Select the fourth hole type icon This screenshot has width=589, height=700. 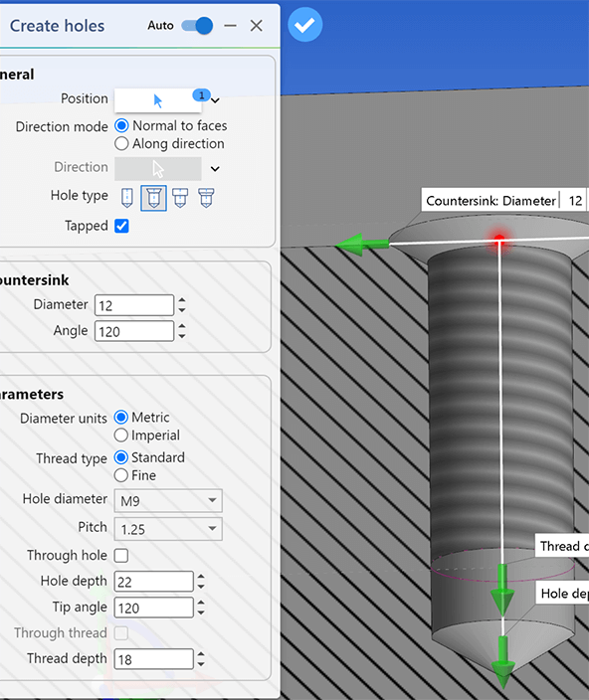[x=206, y=198]
